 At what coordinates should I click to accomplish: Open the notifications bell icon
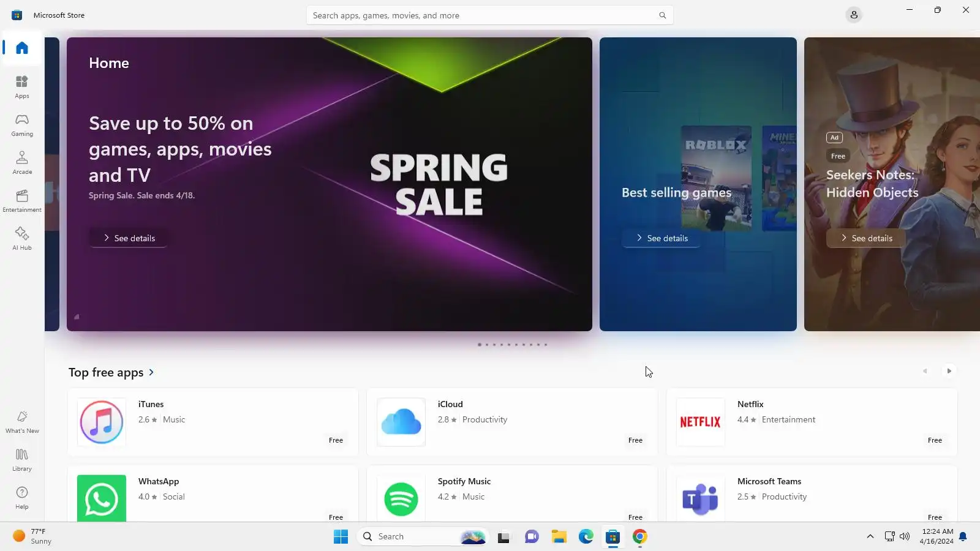point(963,537)
